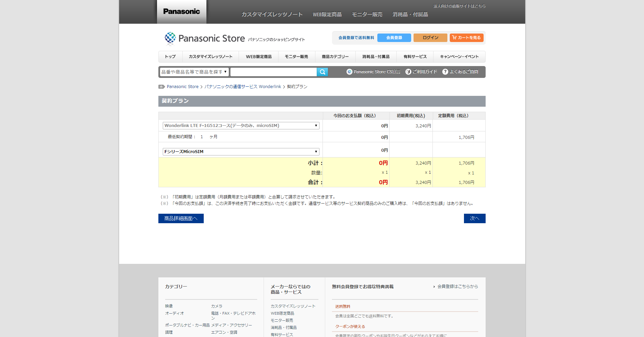The image size is (644, 337).
Task: Open the FシリーズMicroSIM dropdown
Action: [241, 152]
